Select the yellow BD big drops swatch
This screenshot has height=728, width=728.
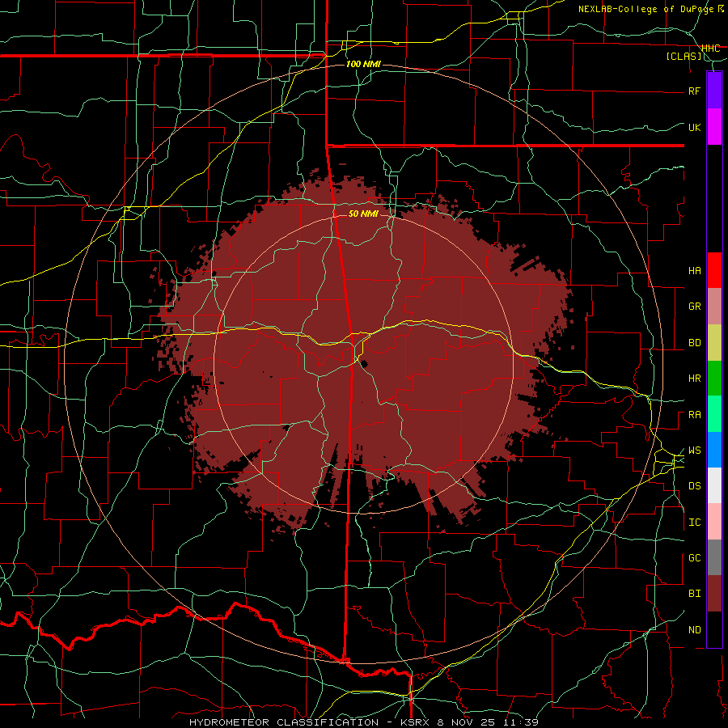pyautogui.click(x=714, y=343)
